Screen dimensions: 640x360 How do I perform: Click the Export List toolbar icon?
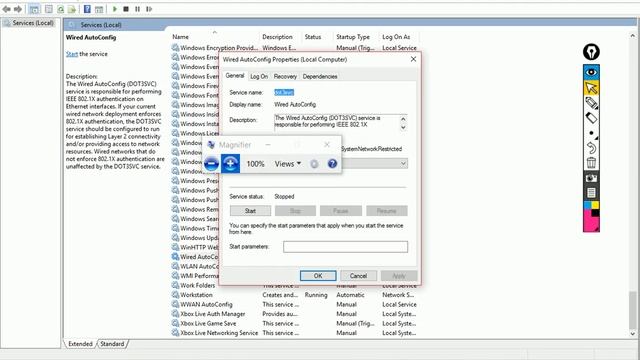point(72,9)
